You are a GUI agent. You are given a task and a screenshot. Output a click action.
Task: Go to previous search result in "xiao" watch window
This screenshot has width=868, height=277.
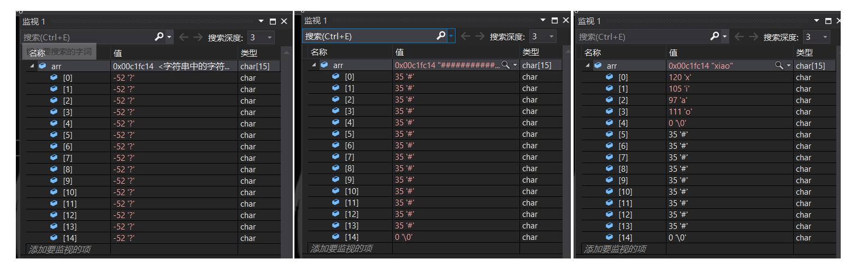coord(739,37)
